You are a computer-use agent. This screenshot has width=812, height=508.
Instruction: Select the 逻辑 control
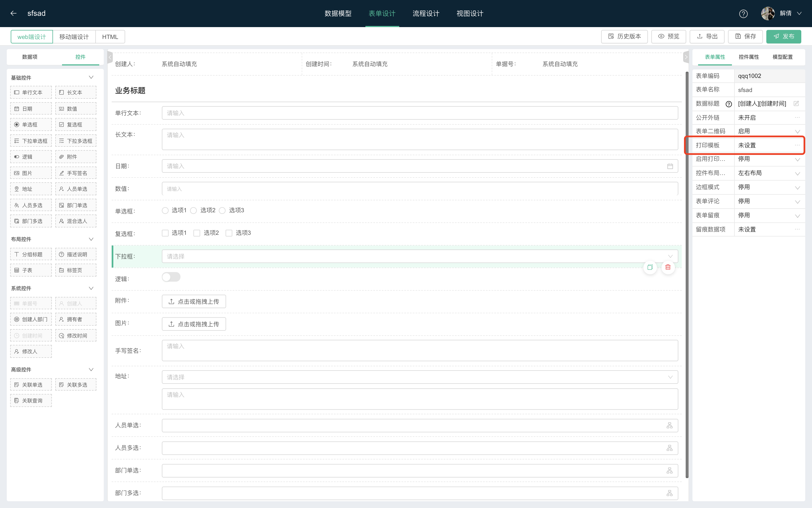(31, 157)
